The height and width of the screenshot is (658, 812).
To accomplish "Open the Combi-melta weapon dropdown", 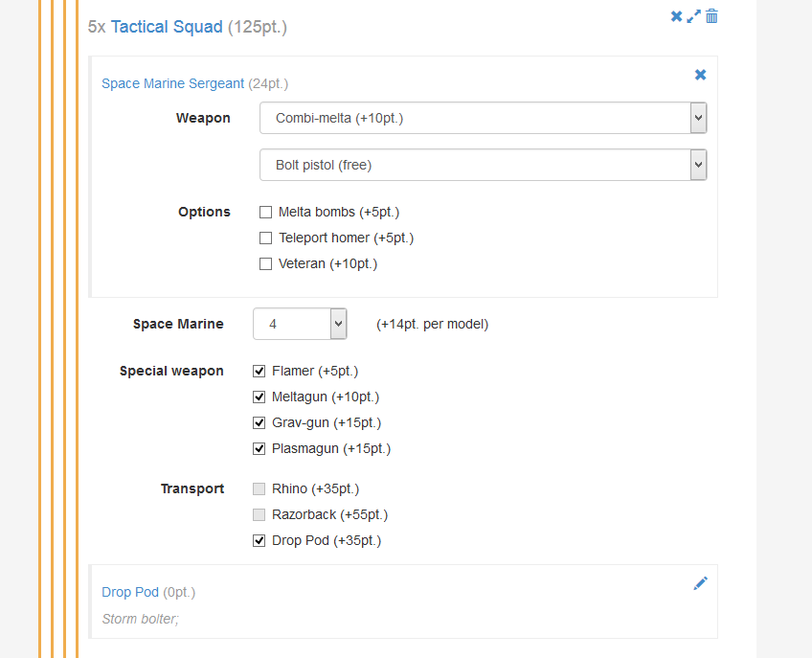I will click(x=484, y=118).
